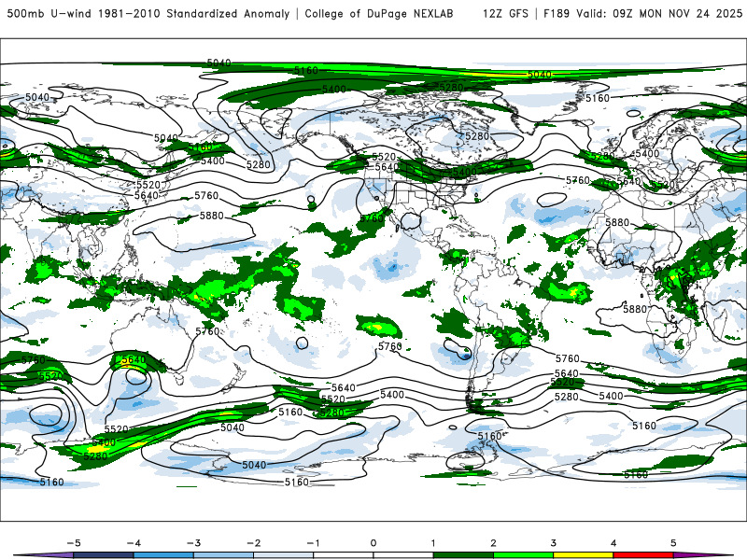Select the dark green 1 to 2 colorbar segment
Image resolution: width=747 pixels, height=560 pixels.
[x=463, y=555]
